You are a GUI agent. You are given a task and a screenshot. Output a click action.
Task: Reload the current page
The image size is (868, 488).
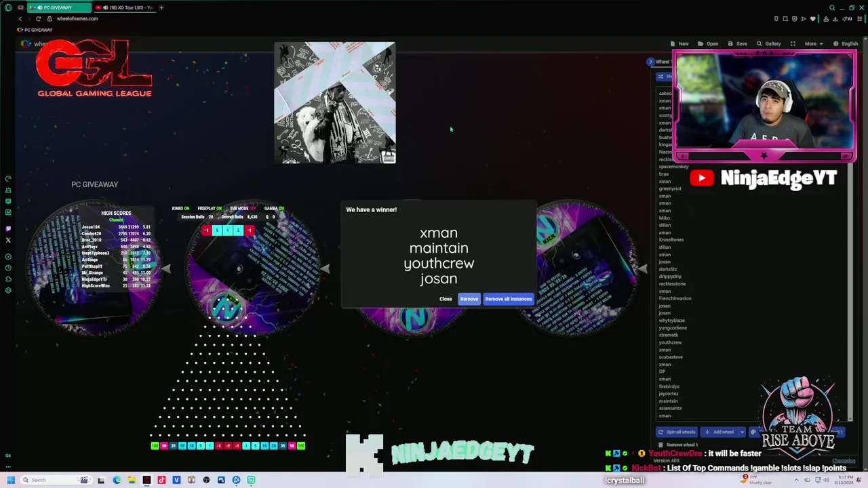[x=38, y=18]
